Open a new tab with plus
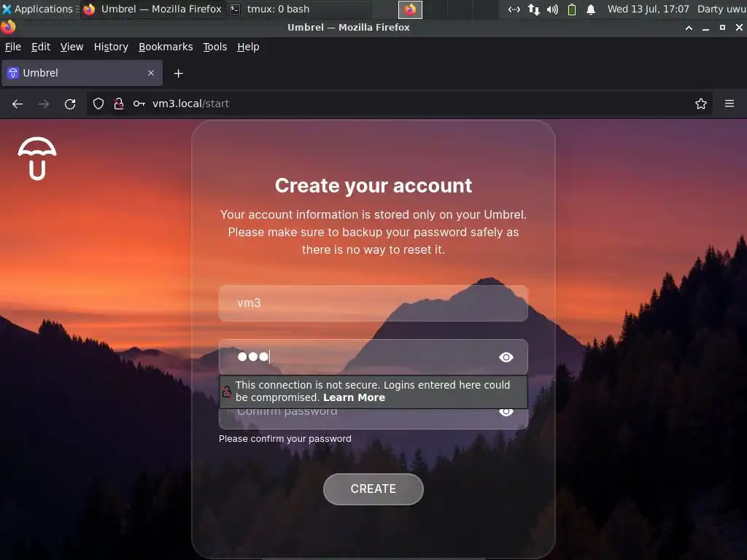The height and width of the screenshot is (560, 747). point(178,74)
